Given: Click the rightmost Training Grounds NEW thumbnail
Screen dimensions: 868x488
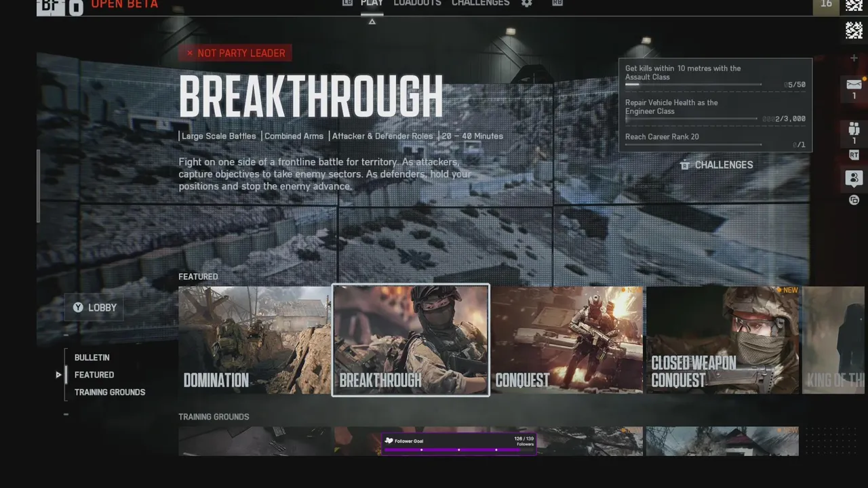Looking at the screenshot, I should tap(723, 441).
